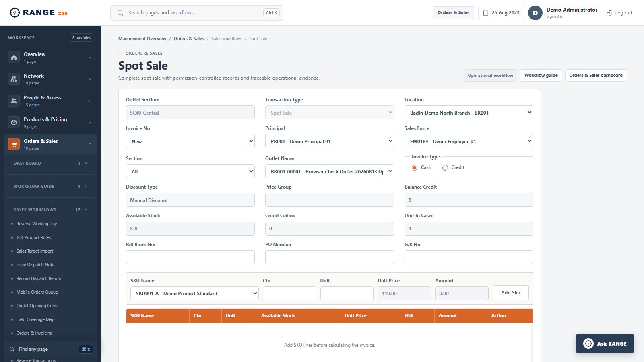Click the Orders & Sales cart icon
The image size is (644, 362).
[x=14, y=144]
